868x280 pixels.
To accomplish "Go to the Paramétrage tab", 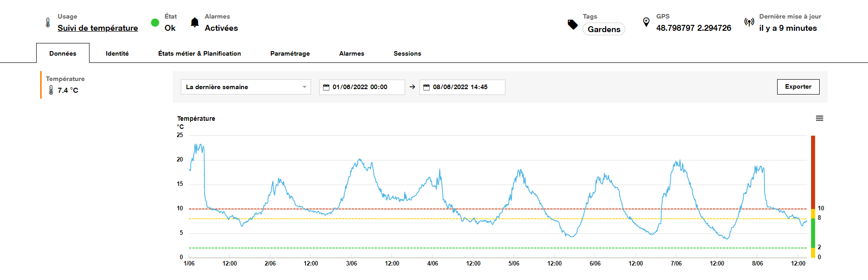I will (290, 53).
